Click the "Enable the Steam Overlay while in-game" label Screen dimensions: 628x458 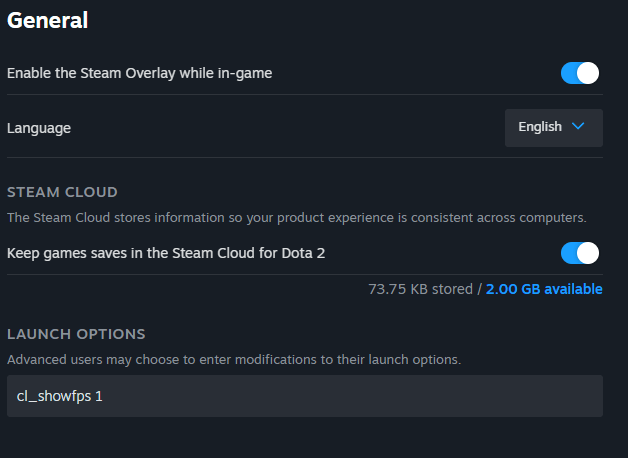point(139,73)
